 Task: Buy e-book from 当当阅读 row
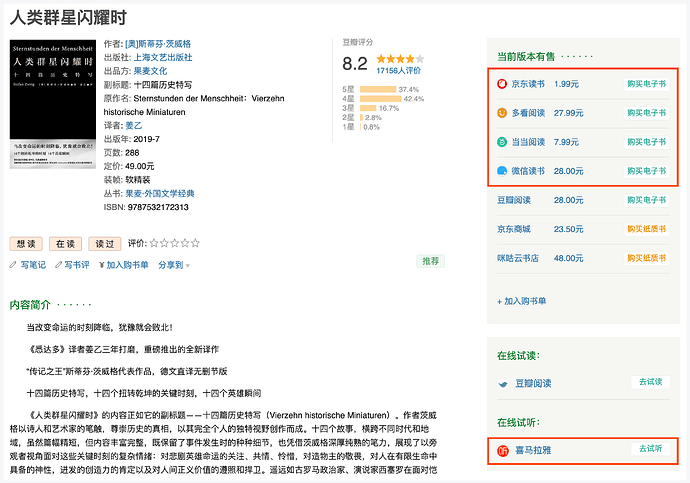click(646, 142)
